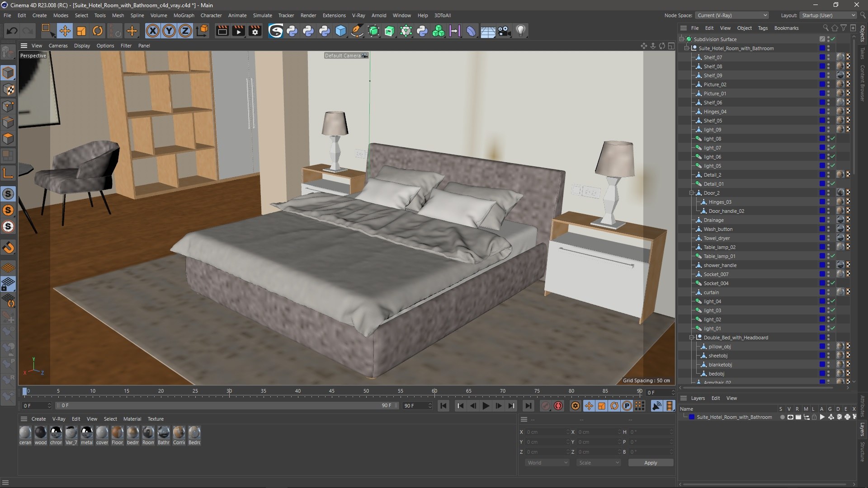Toggle light_08 enabled checkmark
This screenshot has height=488, width=868.
833,139
